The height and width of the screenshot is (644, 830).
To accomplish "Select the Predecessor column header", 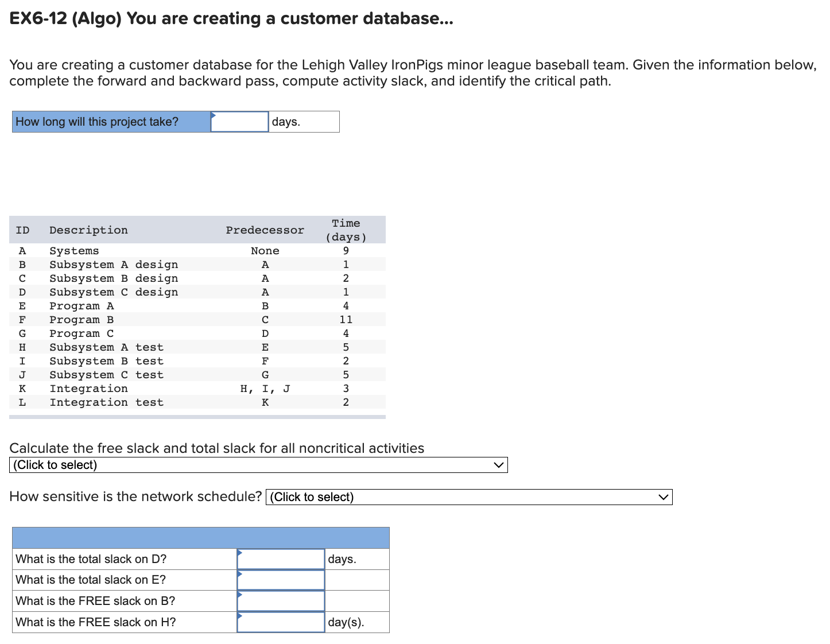I will coord(265,230).
